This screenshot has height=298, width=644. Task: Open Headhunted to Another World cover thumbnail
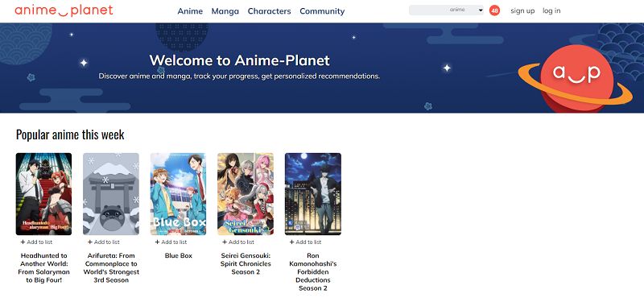pyautogui.click(x=44, y=194)
